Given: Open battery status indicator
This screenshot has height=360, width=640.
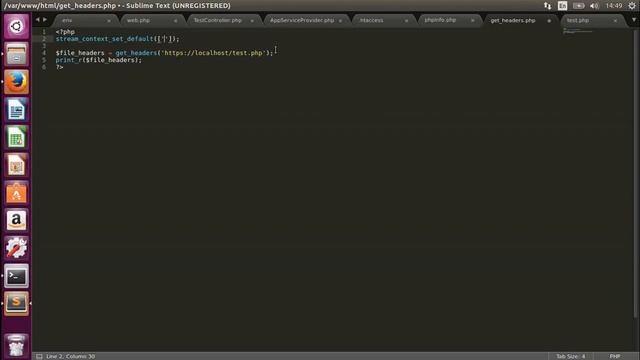Looking at the screenshot, I should pos(579,6).
